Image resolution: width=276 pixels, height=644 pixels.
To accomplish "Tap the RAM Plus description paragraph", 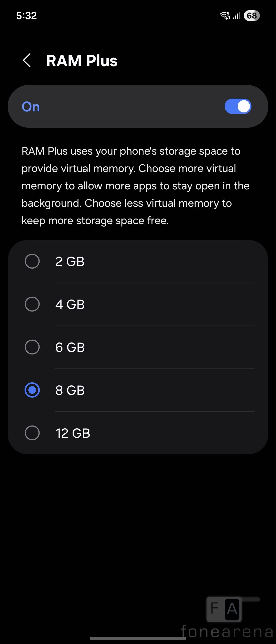I will [135, 186].
